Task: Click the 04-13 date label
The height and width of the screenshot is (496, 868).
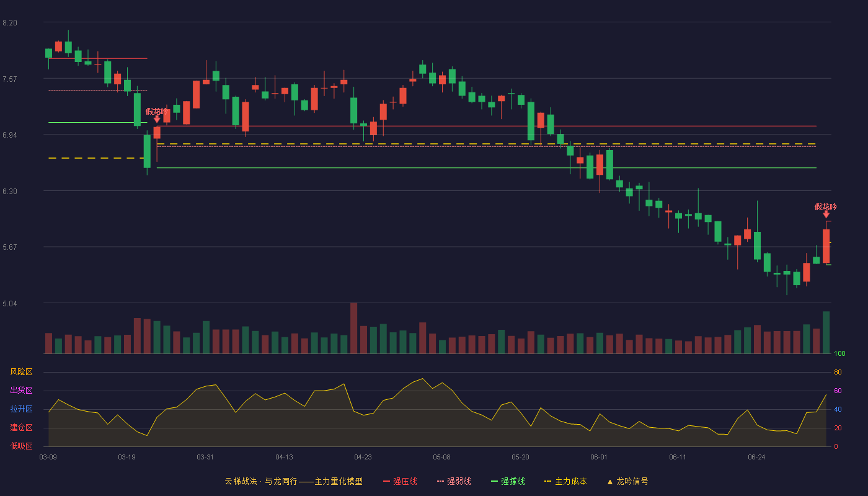Action: 284,457
